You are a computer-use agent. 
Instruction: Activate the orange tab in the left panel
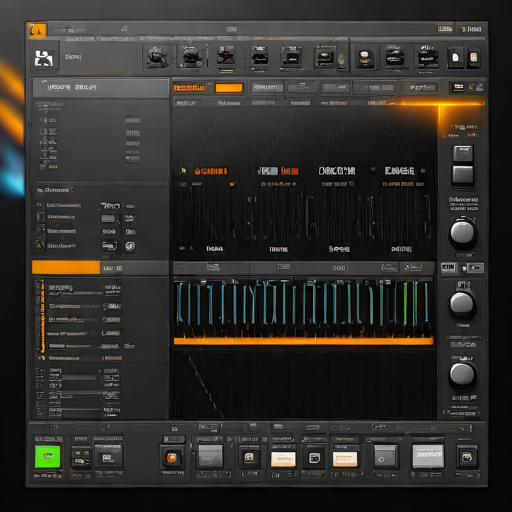[x=66, y=267]
